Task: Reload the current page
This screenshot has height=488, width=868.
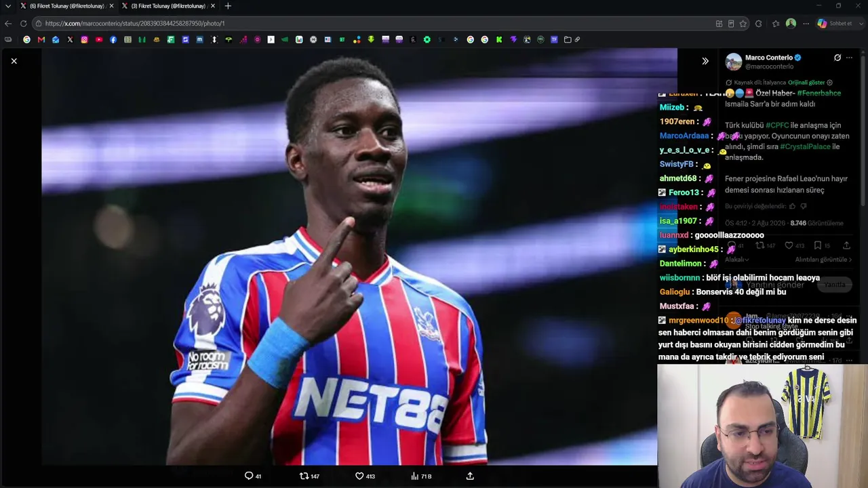Action: (23, 23)
